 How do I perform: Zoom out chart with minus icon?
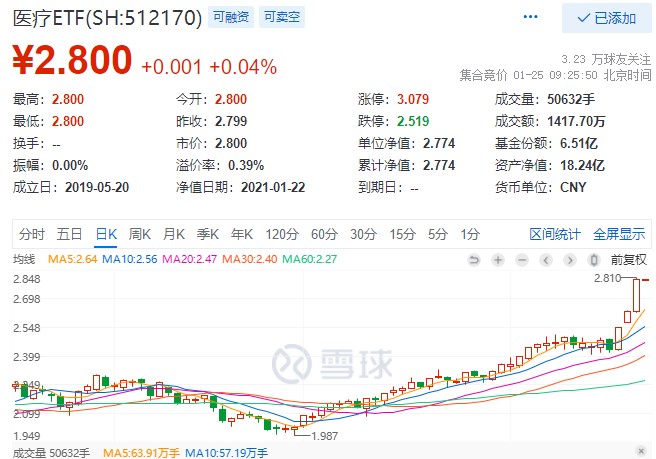(x=522, y=260)
